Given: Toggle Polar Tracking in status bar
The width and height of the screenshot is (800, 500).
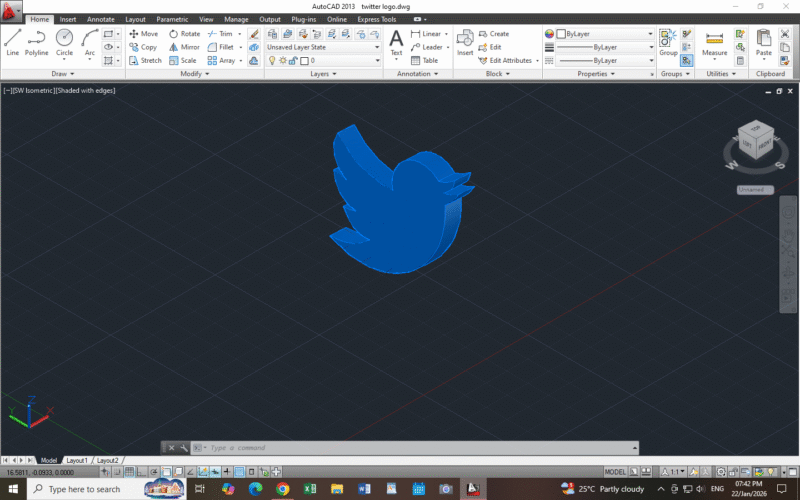Looking at the screenshot, I should [154, 472].
